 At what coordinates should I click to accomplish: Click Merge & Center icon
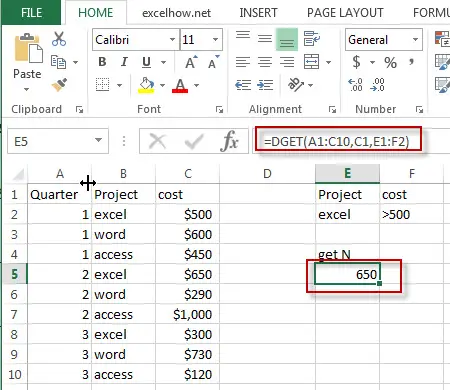point(312,62)
